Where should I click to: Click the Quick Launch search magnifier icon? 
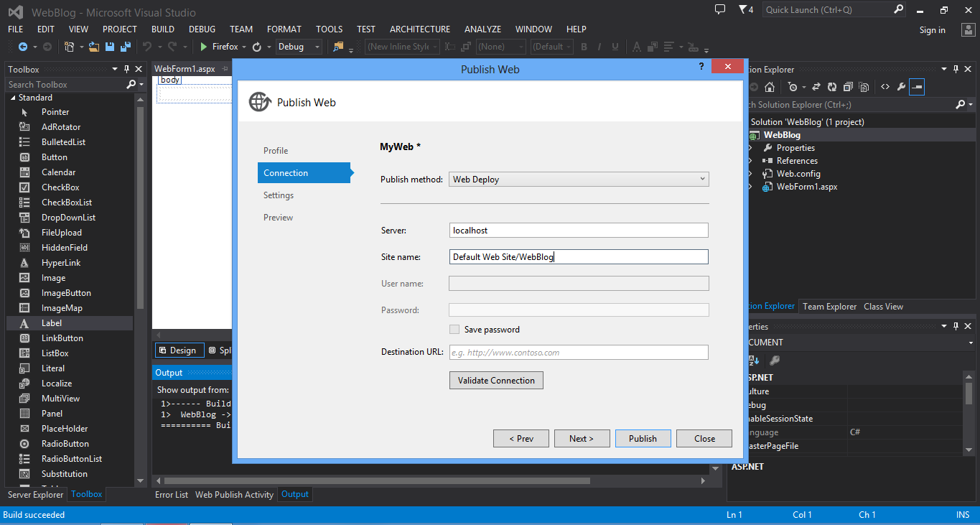[x=898, y=9]
